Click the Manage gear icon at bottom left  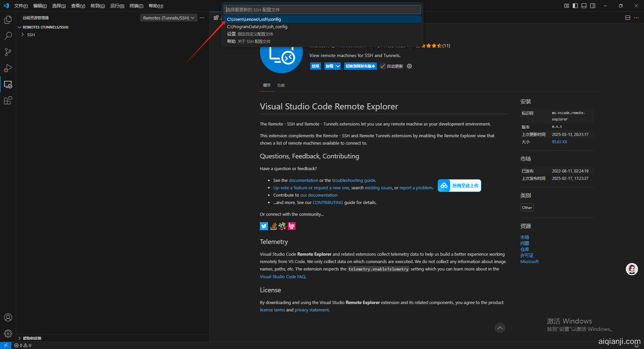8,333
